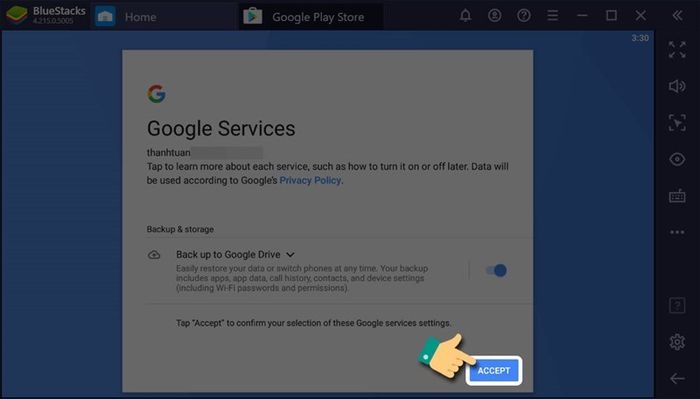Toggle the Back up to Google Drive switch
The image size is (700, 399).
point(496,270)
